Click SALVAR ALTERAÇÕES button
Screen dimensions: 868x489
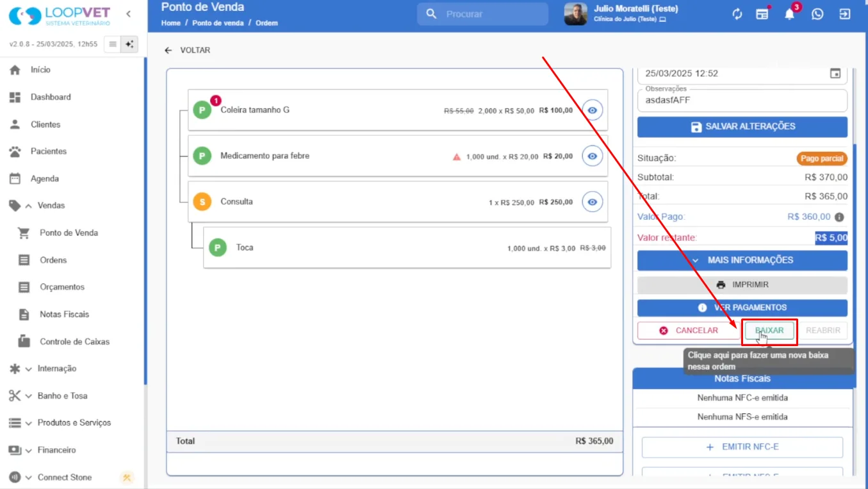742,127
